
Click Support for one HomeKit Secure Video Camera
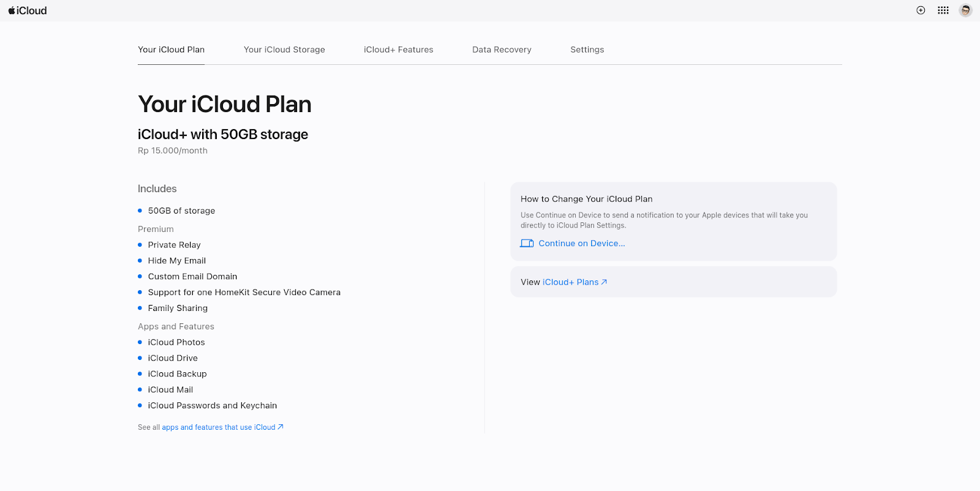tap(244, 293)
